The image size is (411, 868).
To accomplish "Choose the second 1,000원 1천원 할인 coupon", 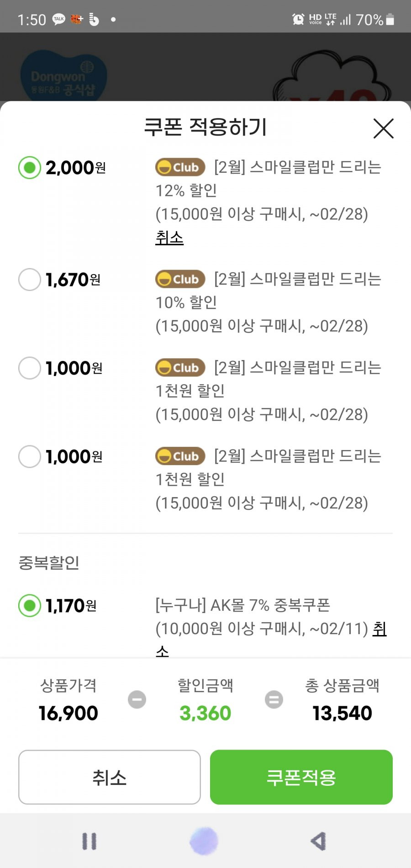I will click(30, 457).
